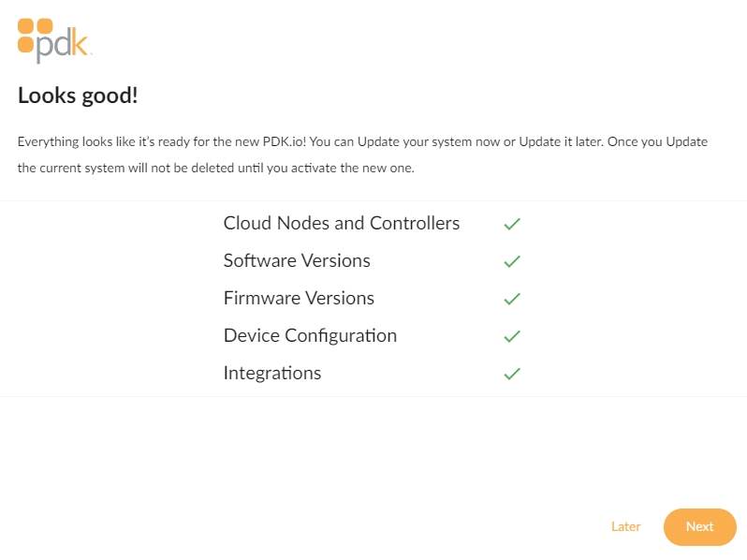Click the divider line above Cloud Nodes row
747x560 pixels.
373,201
